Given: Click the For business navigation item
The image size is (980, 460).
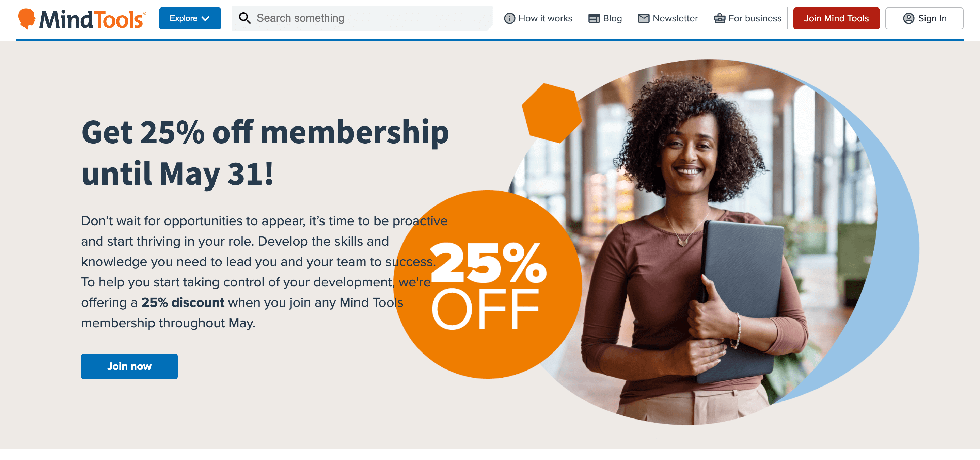Looking at the screenshot, I should point(748,17).
